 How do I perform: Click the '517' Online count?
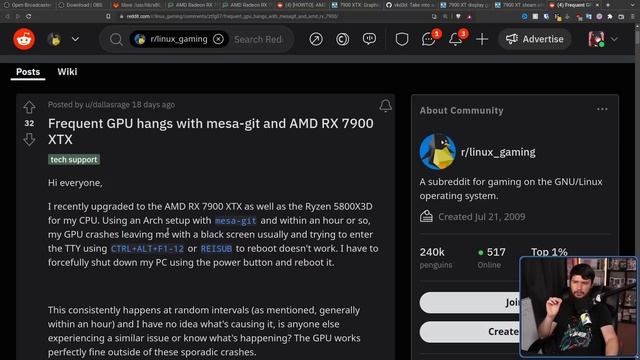[496, 252]
